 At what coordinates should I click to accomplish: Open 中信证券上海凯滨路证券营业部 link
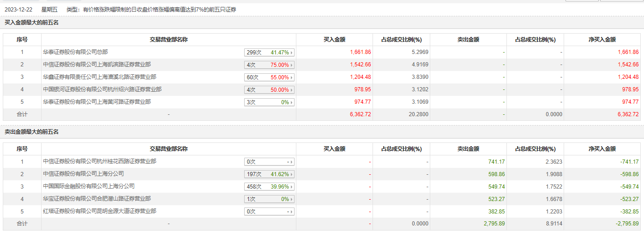(x=96, y=65)
